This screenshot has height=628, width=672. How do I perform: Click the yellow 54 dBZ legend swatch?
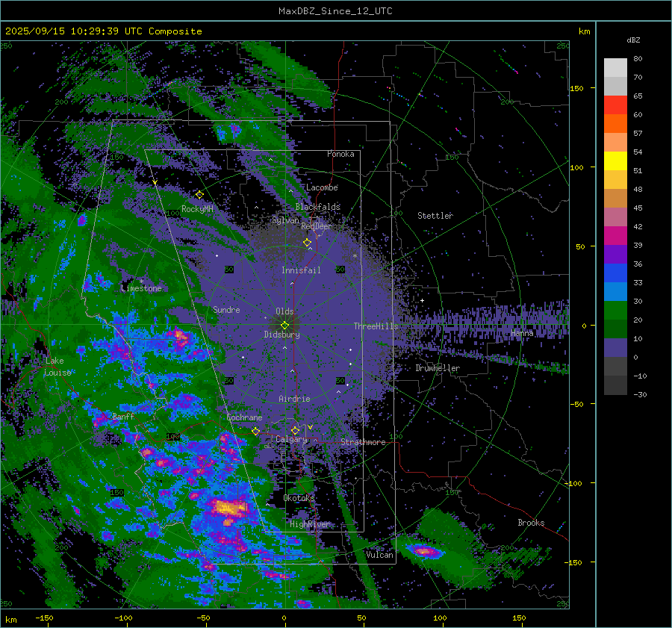click(615, 161)
